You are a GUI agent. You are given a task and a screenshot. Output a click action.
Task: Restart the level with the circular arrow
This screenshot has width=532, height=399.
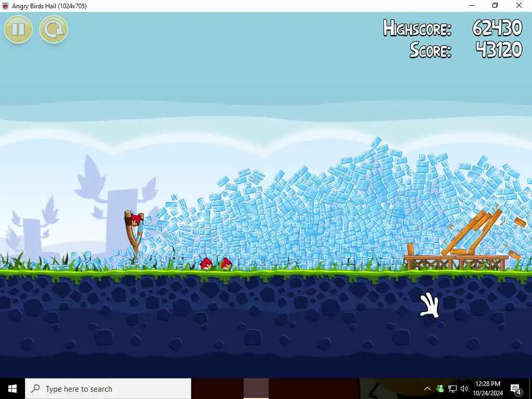coord(54,30)
